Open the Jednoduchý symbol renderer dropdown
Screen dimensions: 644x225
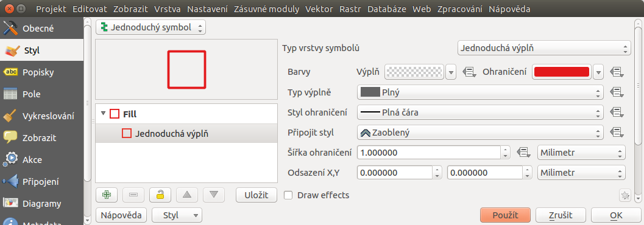coord(150,27)
